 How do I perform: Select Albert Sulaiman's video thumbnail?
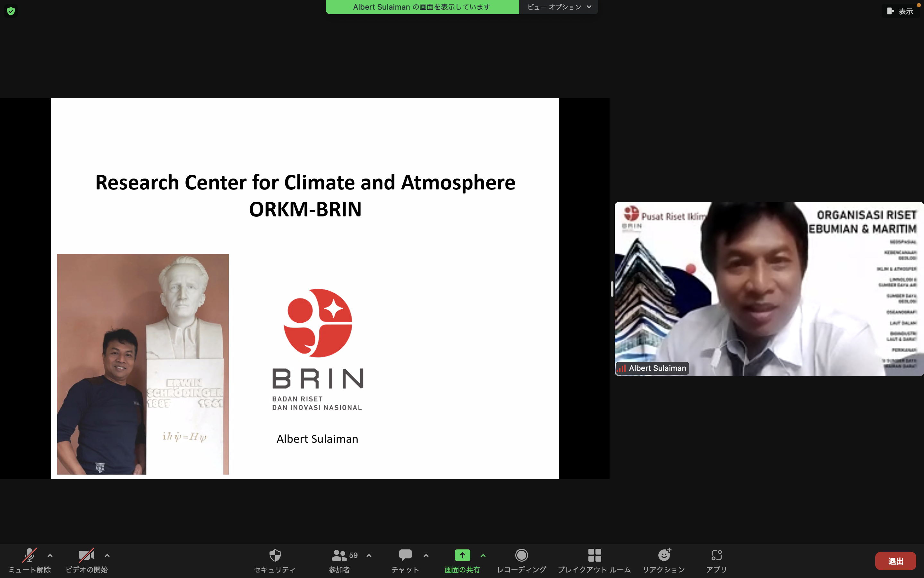[769, 289]
